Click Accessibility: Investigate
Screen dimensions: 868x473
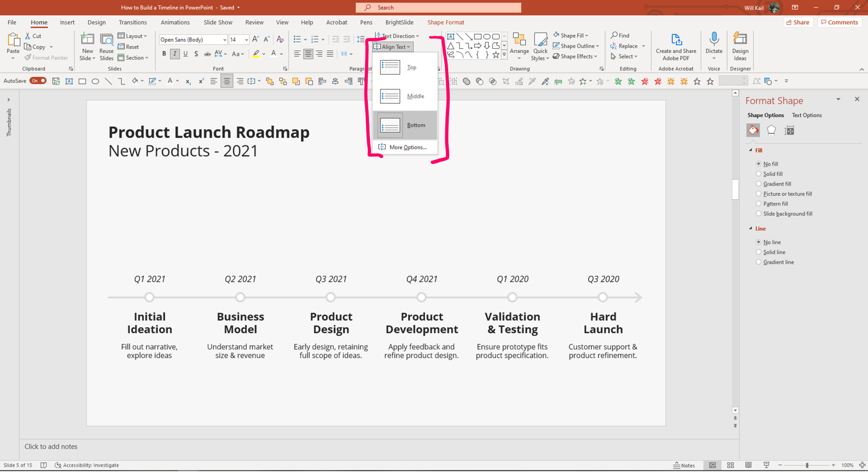(87, 465)
